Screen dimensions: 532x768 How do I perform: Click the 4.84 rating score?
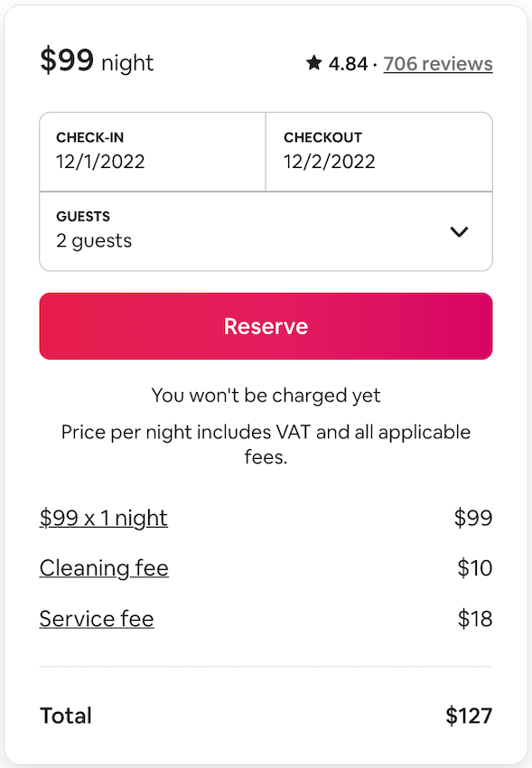(348, 63)
